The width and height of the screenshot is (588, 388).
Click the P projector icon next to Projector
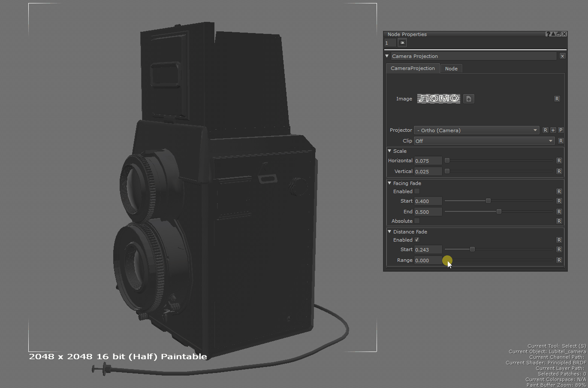coord(561,130)
